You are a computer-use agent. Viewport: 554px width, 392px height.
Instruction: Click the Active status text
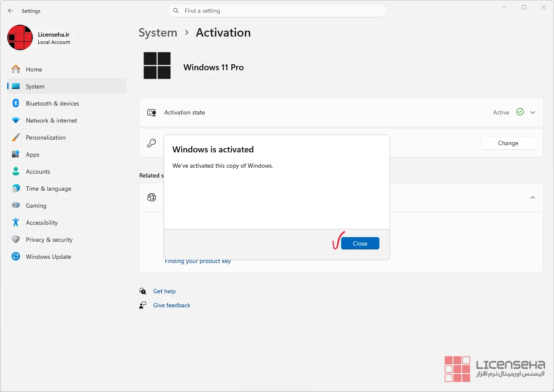[x=501, y=112]
